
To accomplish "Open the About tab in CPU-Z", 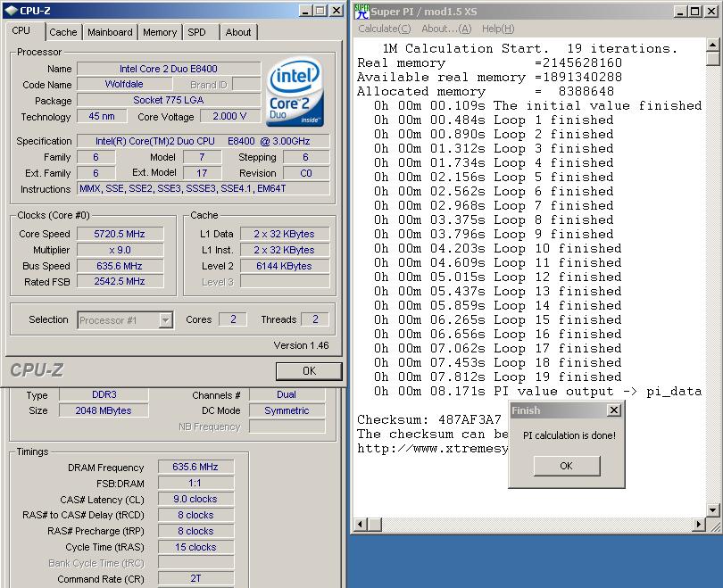I will (238, 32).
